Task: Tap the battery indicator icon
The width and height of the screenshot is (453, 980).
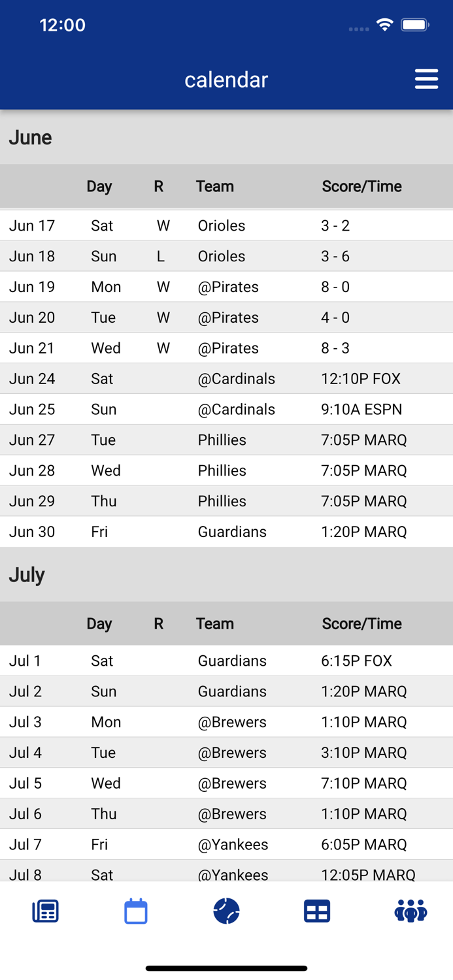Action: (x=414, y=24)
